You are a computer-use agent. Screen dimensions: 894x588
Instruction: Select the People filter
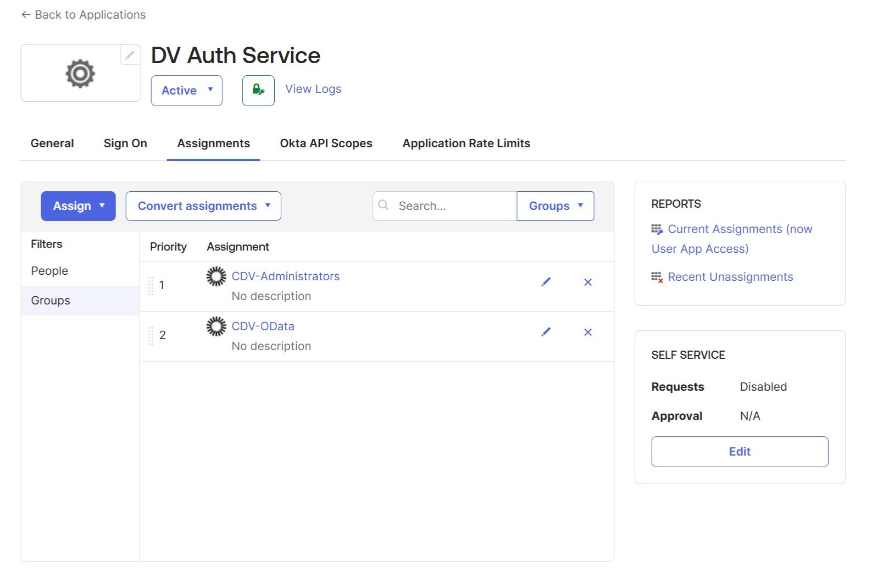[49, 271]
